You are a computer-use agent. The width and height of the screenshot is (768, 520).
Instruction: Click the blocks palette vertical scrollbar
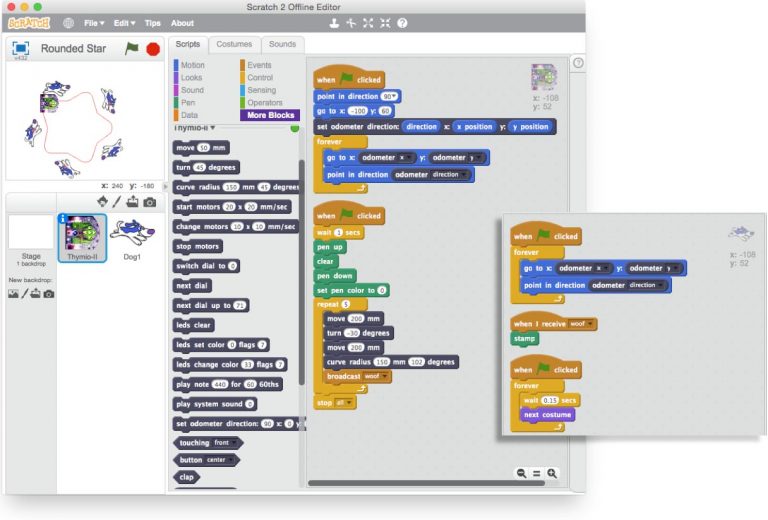pyautogui.click(x=302, y=270)
